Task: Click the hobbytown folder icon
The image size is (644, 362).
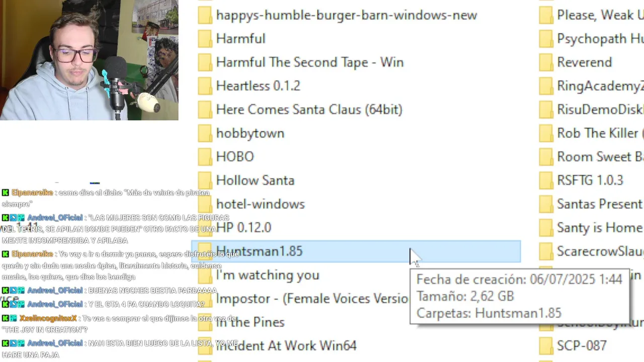Action: 205,133
